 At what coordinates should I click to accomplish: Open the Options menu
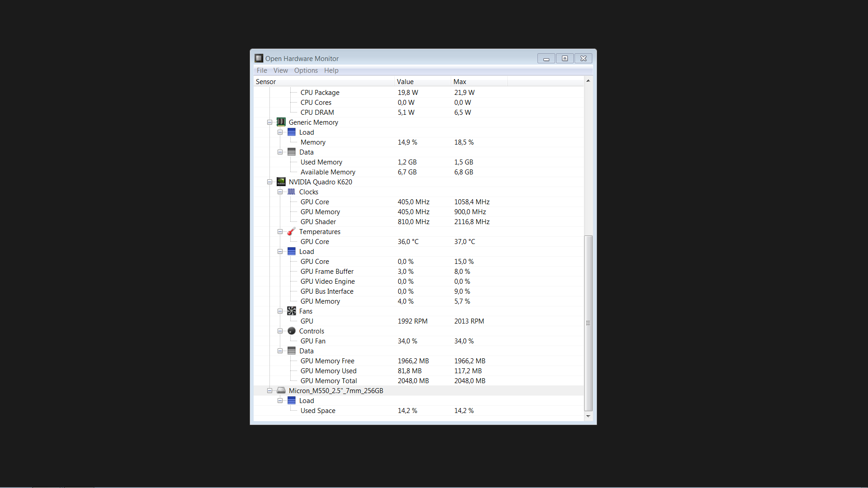pos(306,70)
